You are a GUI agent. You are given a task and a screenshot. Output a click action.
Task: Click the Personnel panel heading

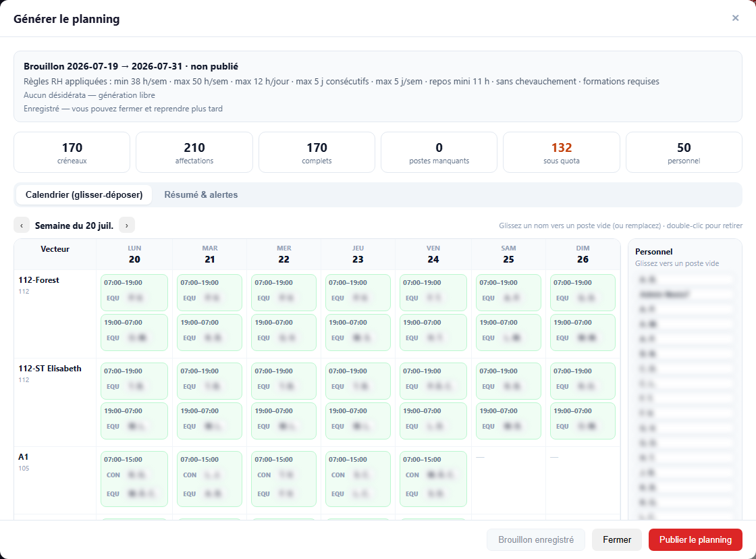tap(653, 252)
